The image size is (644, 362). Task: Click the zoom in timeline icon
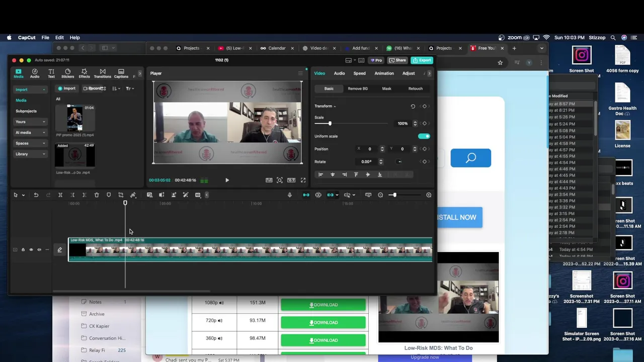point(429,195)
